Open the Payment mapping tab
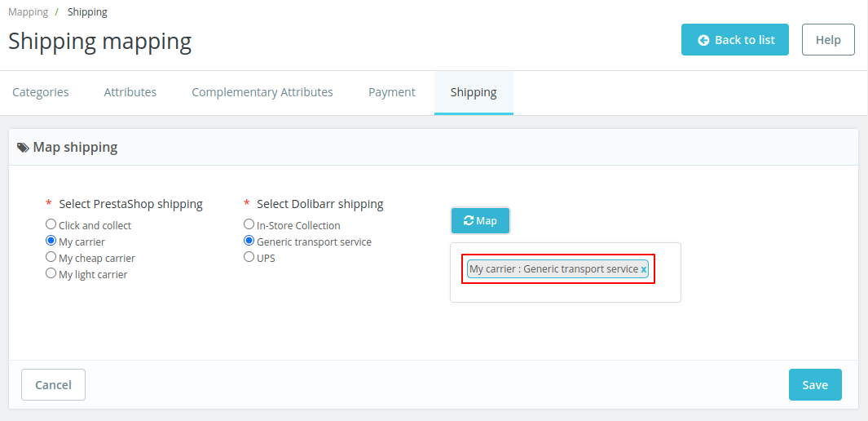The image size is (868, 421). (x=392, y=92)
